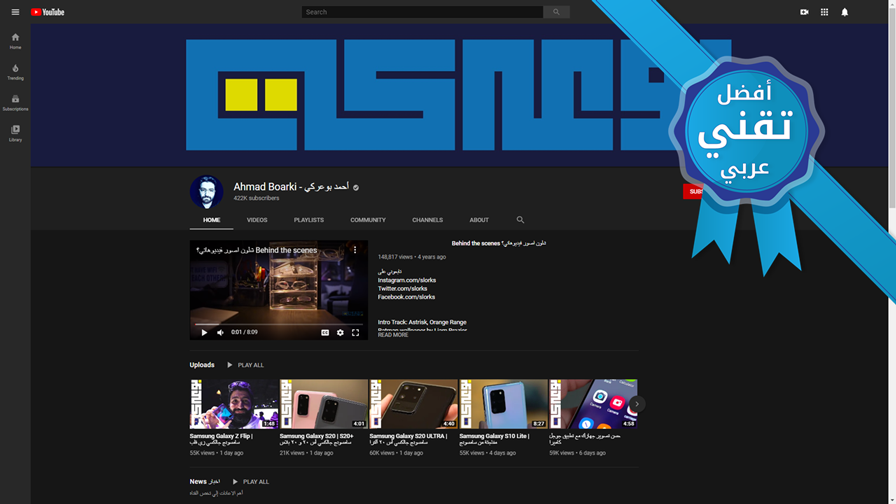Open the featured video's three-dot menu

(355, 250)
